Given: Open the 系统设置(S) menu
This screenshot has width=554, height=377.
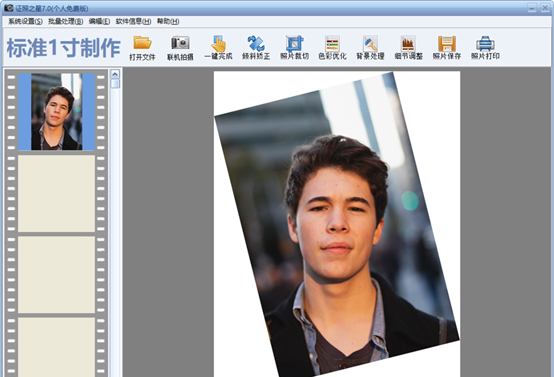Looking at the screenshot, I should [x=25, y=22].
